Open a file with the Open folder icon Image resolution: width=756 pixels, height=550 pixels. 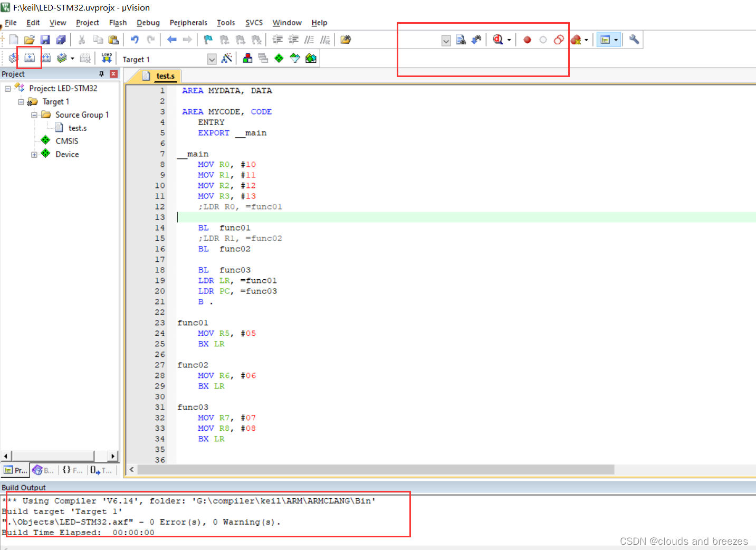click(29, 40)
